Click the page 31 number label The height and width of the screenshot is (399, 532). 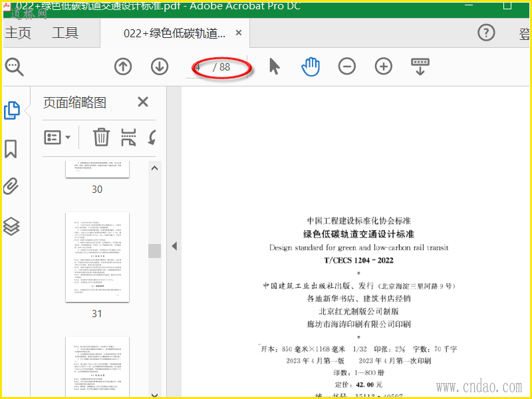coord(96,313)
